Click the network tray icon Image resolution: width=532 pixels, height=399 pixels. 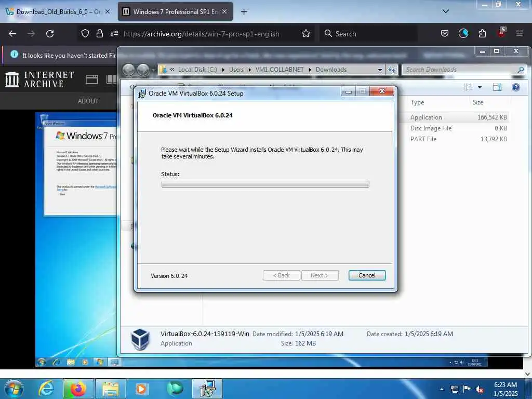point(454,389)
